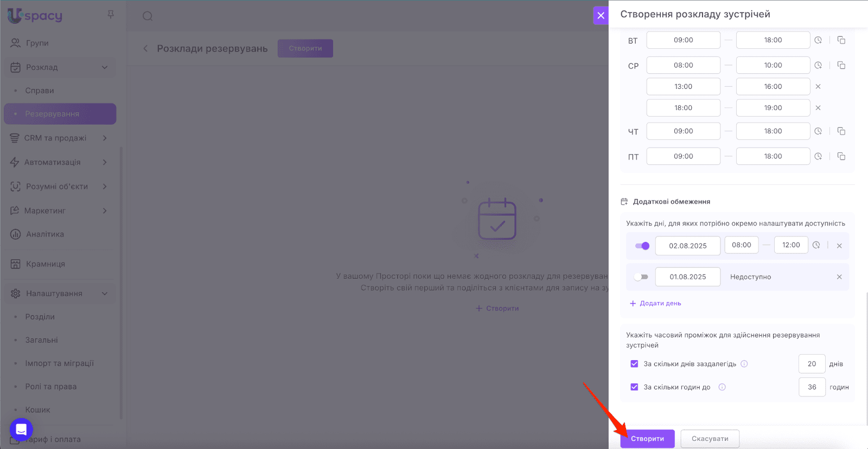Edit the 13:00 start time in СР
The height and width of the screenshot is (449, 868).
tap(684, 87)
